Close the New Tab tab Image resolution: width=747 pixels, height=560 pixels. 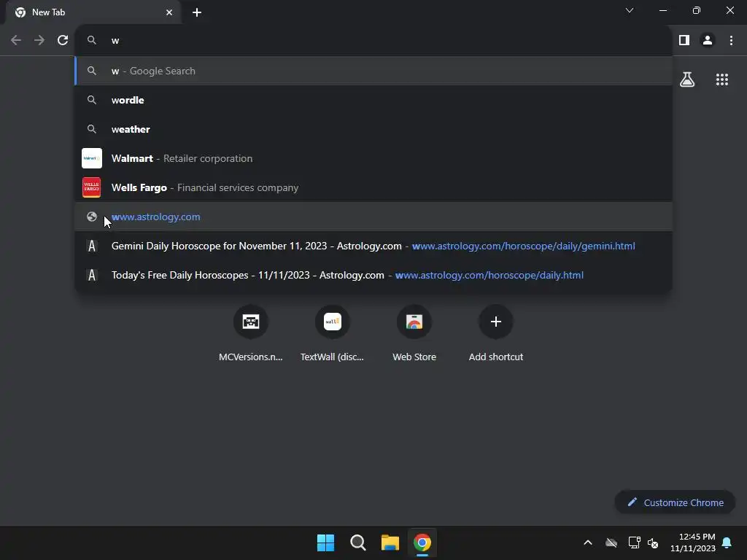pyautogui.click(x=169, y=12)
